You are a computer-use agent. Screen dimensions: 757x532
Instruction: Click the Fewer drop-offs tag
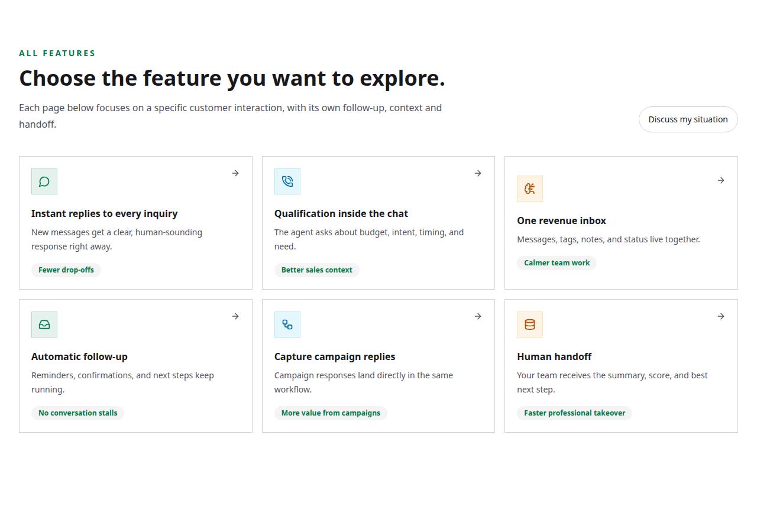click(66, 270)
